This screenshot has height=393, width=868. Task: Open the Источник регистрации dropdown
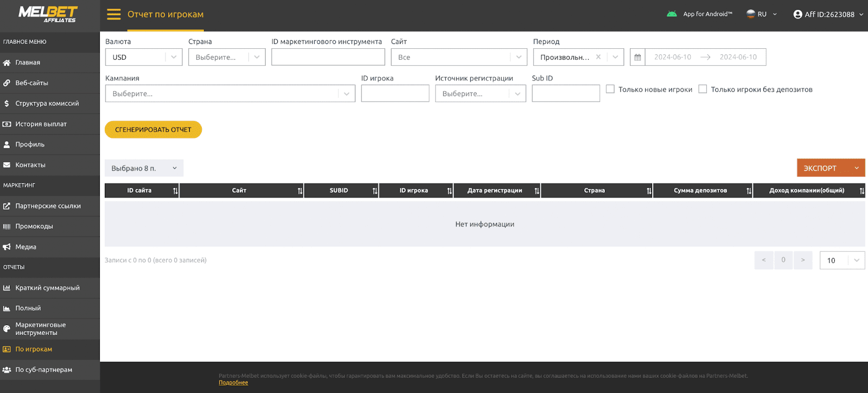(x=481, y=93)
